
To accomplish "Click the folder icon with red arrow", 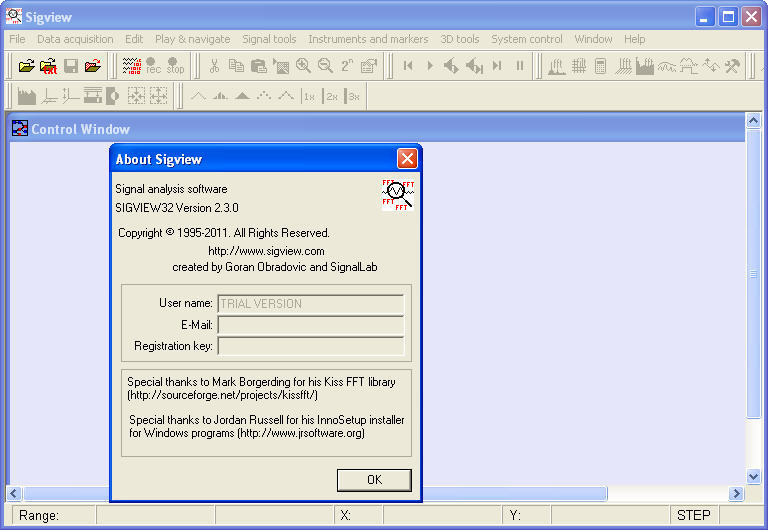I will point(93,66).
